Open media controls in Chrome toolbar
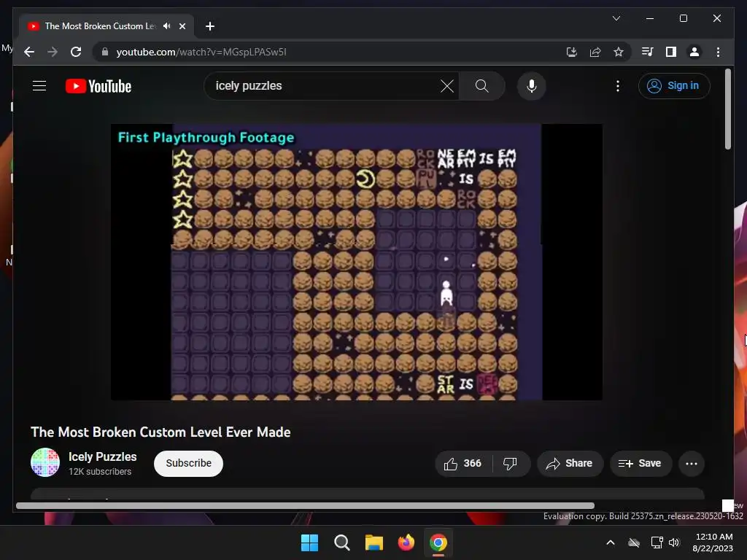Viewport: 747px width, 560px height. [x=647, y=52]
